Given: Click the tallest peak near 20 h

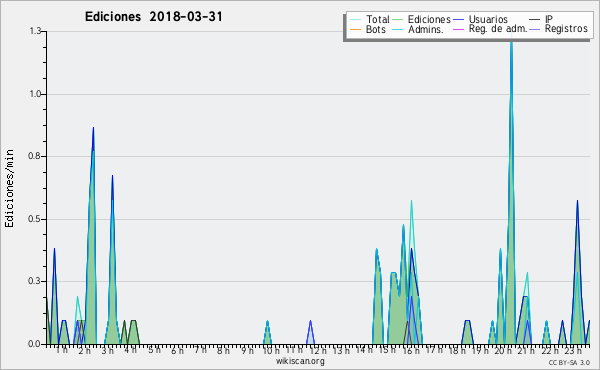Looking at the screenshot, I should tap(511, 36).
